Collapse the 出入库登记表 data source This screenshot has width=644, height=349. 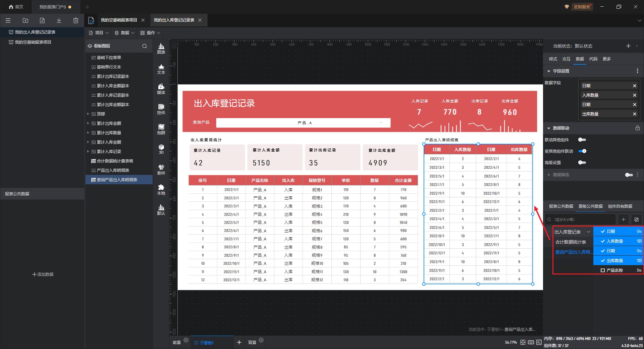point(588,232)
